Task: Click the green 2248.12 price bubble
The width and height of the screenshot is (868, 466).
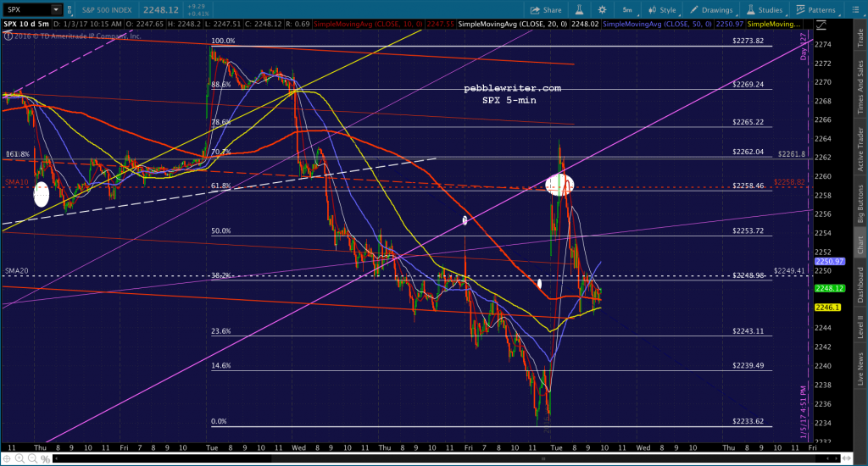Action: click(829, 288)
